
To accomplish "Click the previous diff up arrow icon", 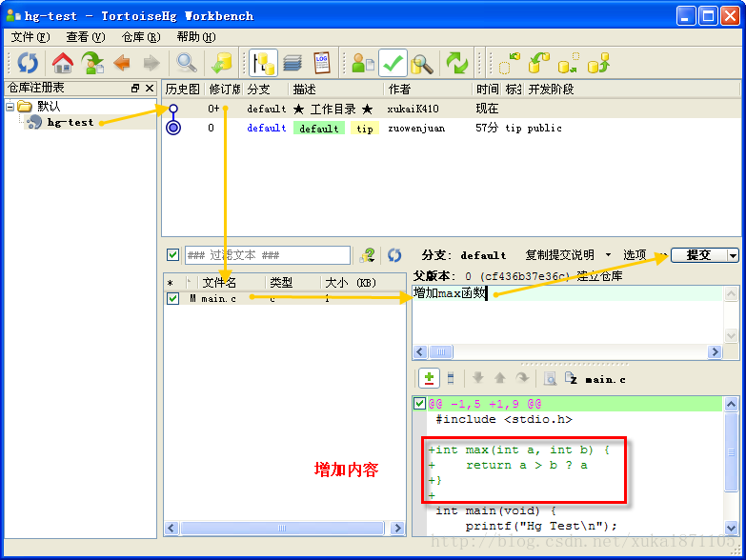I will 499,378.
